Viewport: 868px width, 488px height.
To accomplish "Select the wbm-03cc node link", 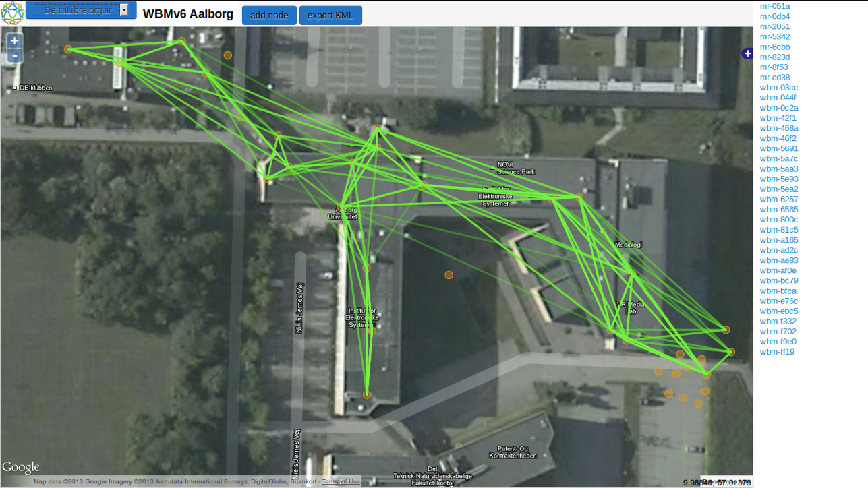I will click(x=778, y=88).
